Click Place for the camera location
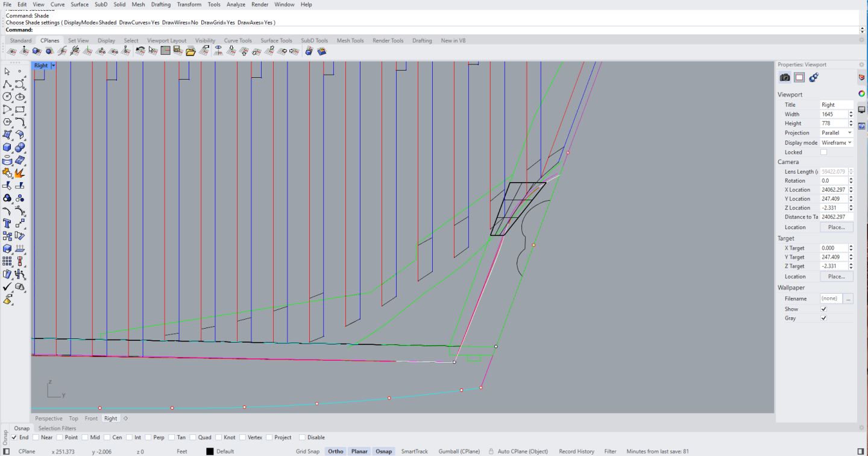The height and width of the screenshot is (456, 868). 836,227
